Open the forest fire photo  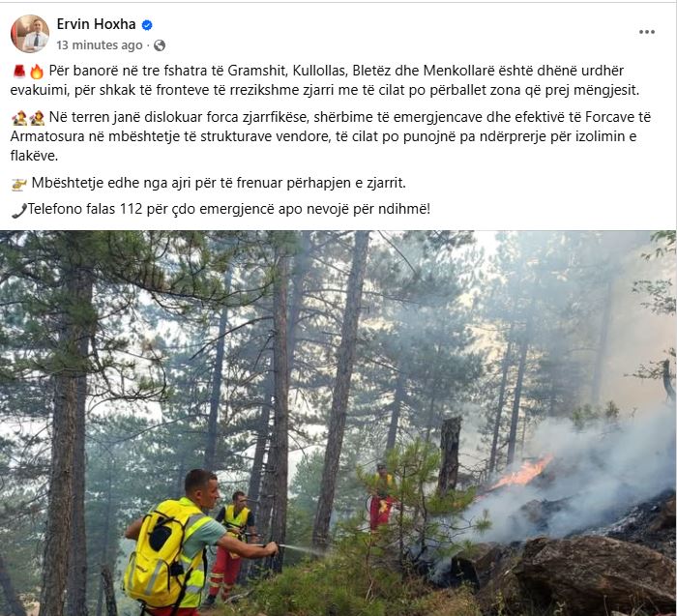[x=338, y=423]
